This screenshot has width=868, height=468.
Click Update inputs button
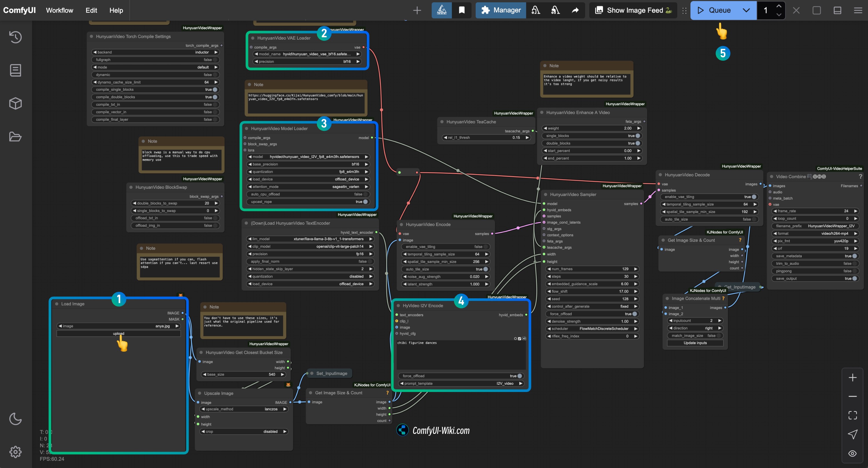[695, 343]
